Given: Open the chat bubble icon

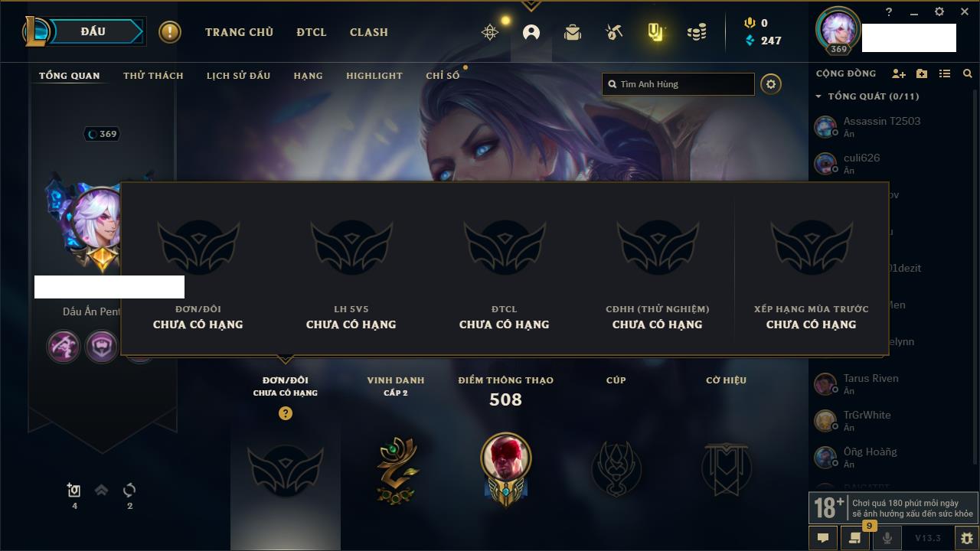Looking at the screenshot, I should 823,538.
